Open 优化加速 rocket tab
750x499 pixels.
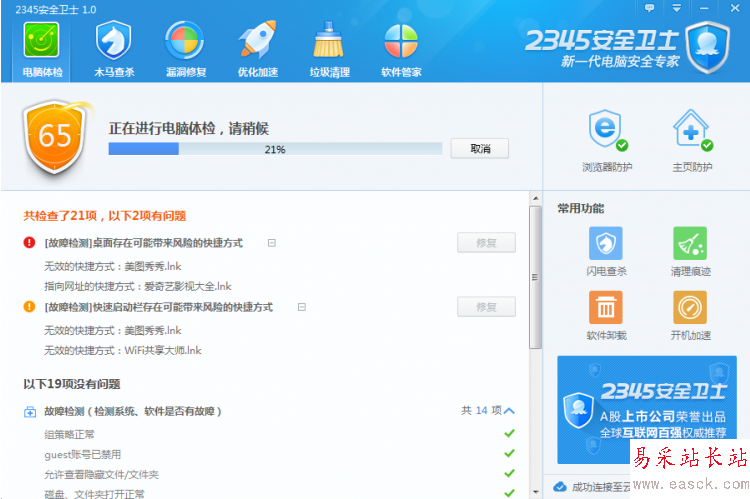click(x=258, y=50)
